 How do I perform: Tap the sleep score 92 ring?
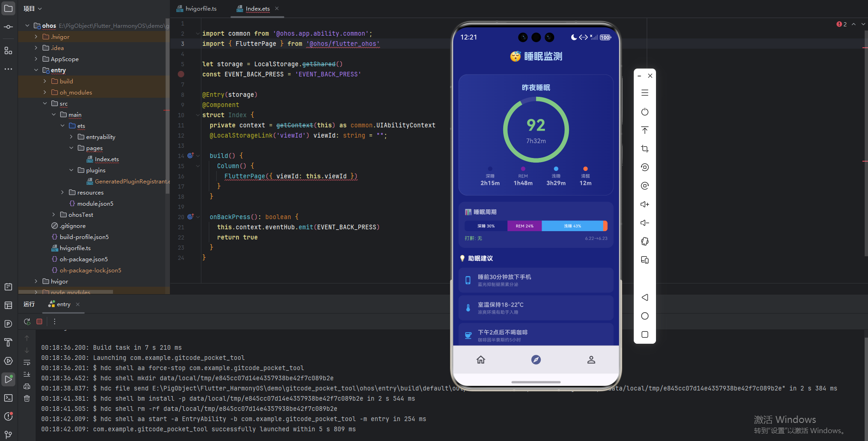(x=536, y=130)
